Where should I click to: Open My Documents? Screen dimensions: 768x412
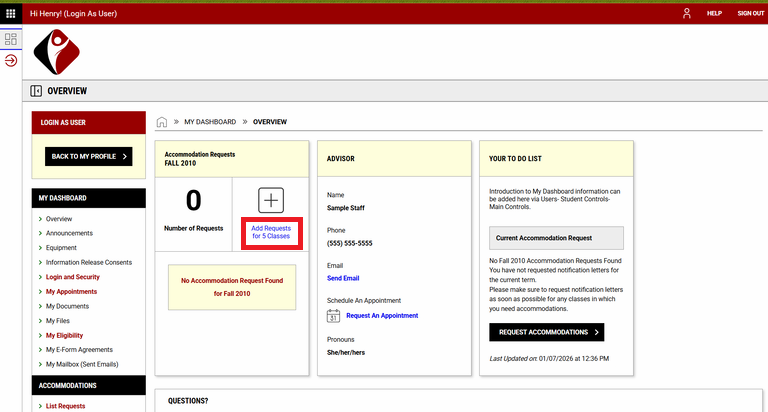click(67, 306)
